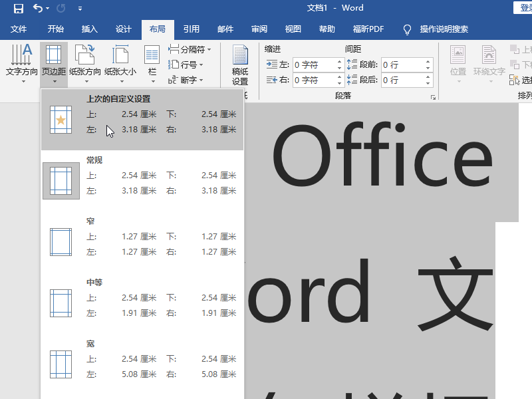Switch to the 设计 ribbon tab
Image resolution: width=532 pixels, height=399 pixels.
[124, 29]
